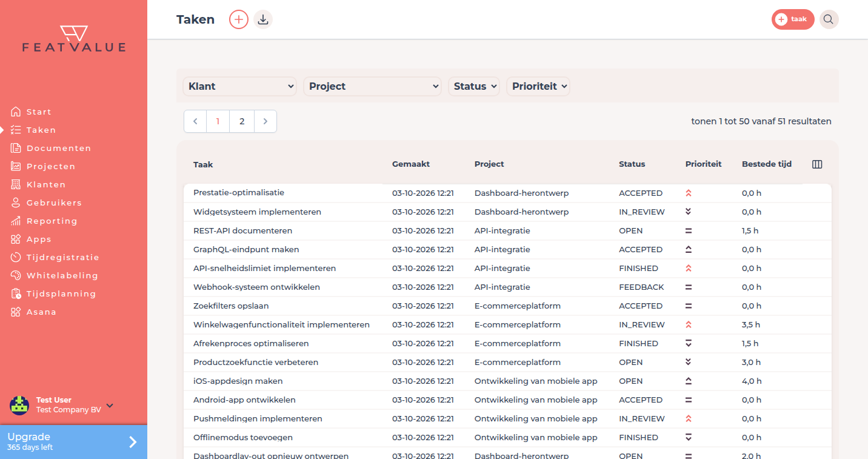Open Documenten from the sidebar
868x459 pixels.
pos(51,148)
